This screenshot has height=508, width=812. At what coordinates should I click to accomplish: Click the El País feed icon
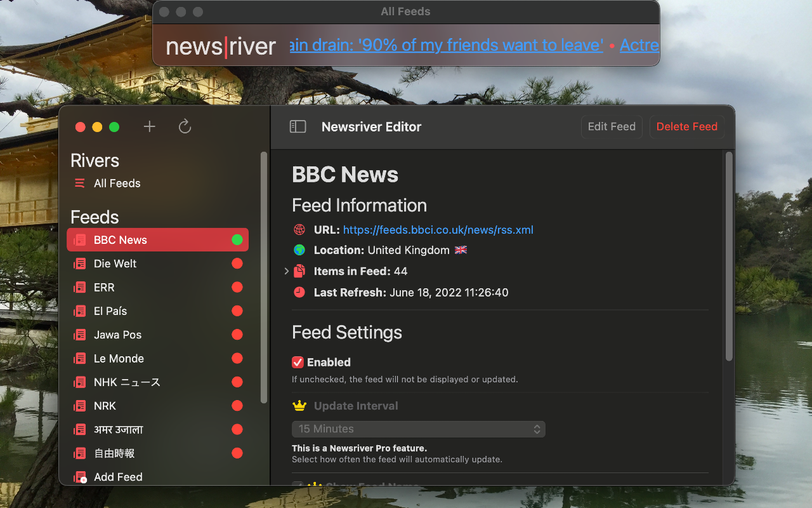(x=80, y=311)
